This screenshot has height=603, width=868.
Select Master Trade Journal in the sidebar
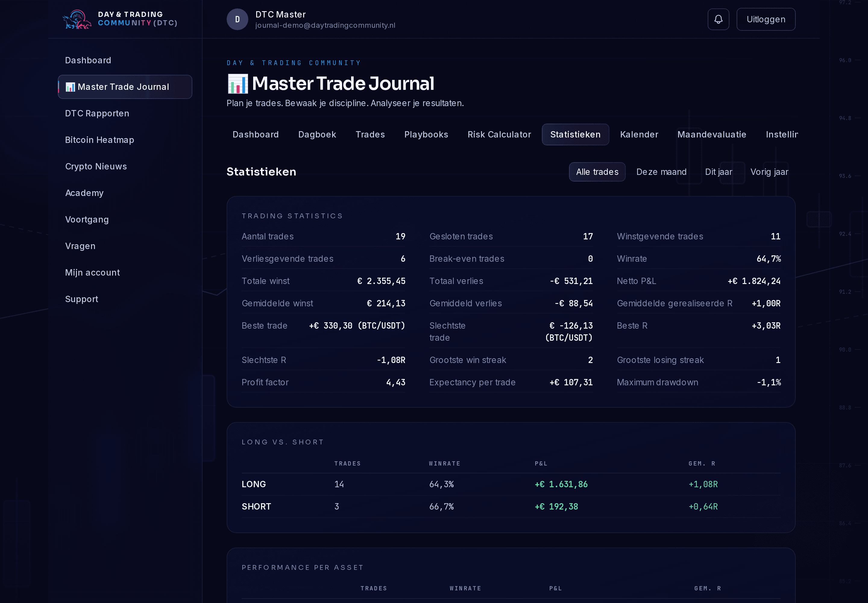125,87
